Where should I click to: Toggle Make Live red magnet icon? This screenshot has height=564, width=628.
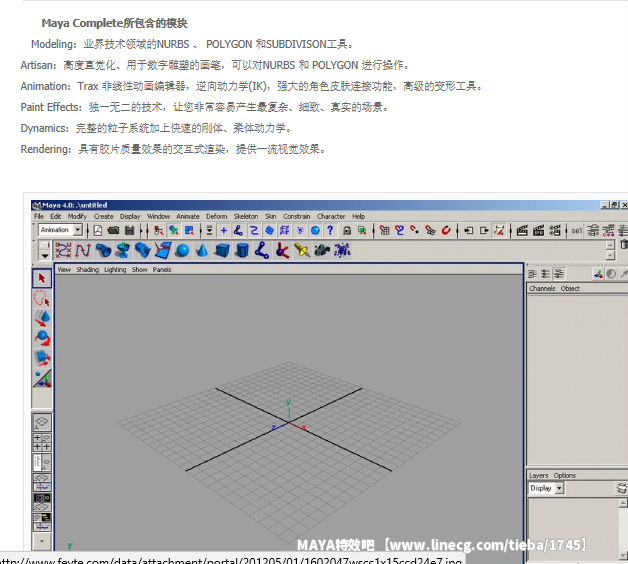(x=446, y=230)
